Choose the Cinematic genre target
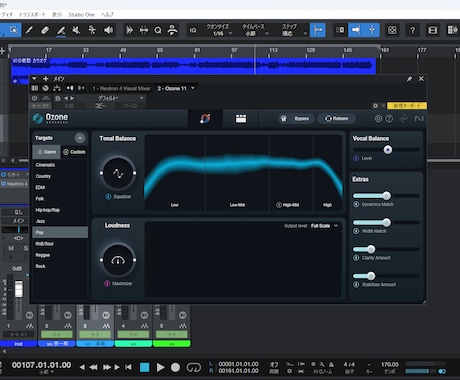460x380 pixels. tap(60, 165)
